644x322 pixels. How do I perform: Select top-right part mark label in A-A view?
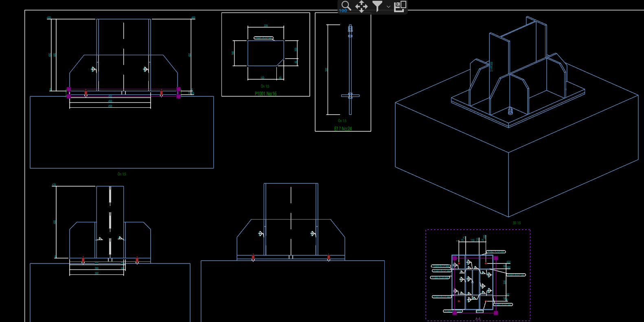(x=496, y=252)
